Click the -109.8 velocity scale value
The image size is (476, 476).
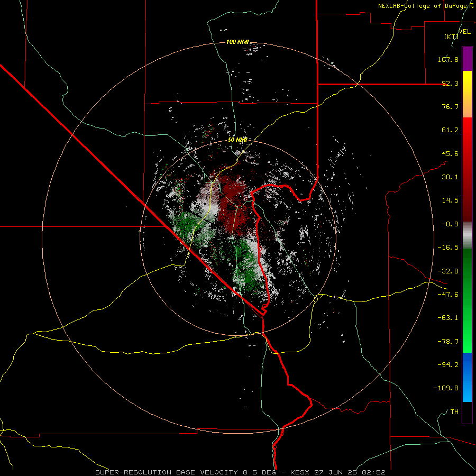coord(446,388)
